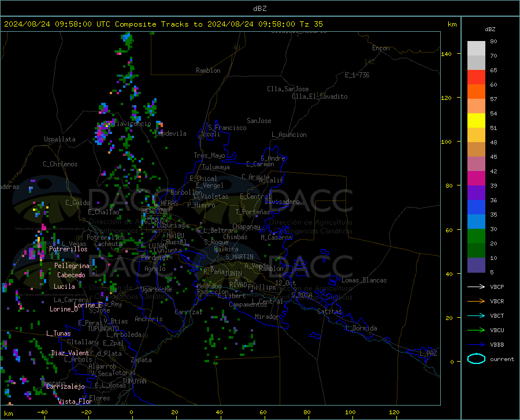Screen dimensions: 520x420
Task: Click the blue VBBB arrow legend icon
Action: pos(476,344)
